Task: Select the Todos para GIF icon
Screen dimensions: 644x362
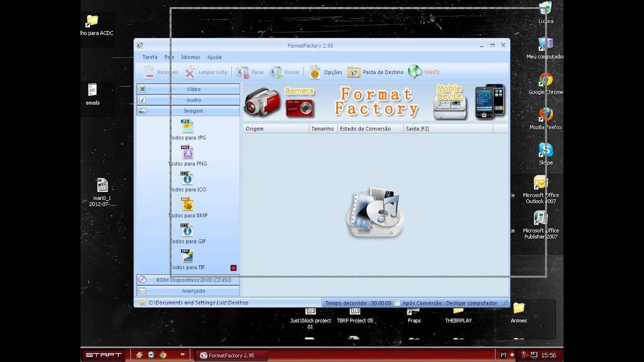Action: 187,230
